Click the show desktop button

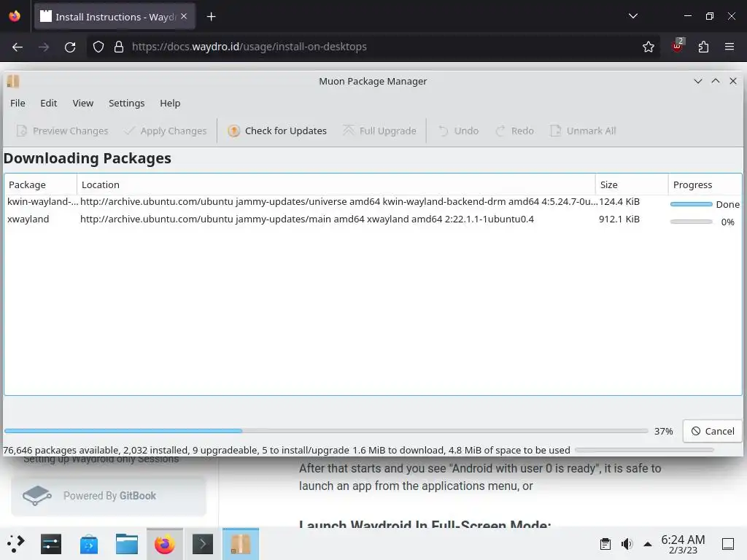[x=728, y=544]
